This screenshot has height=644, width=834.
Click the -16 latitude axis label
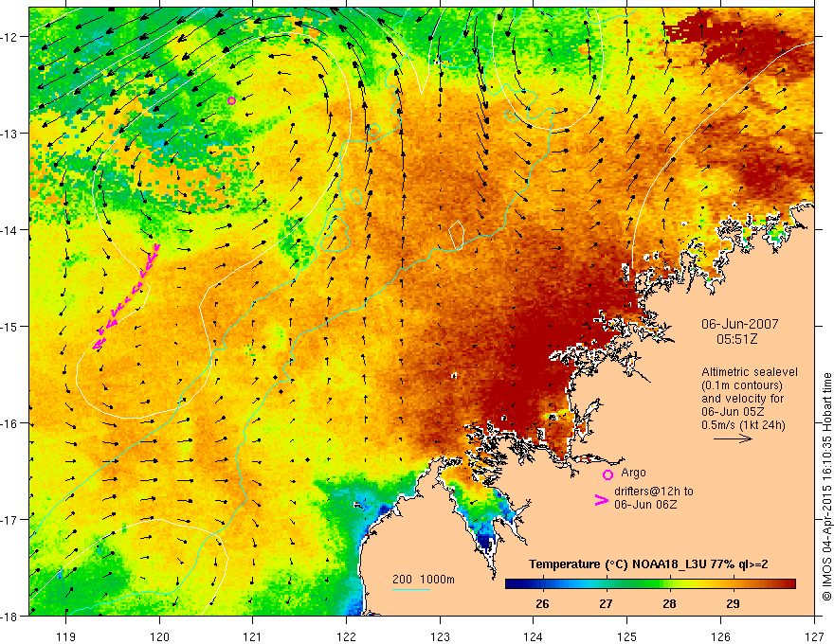[10, 423]
